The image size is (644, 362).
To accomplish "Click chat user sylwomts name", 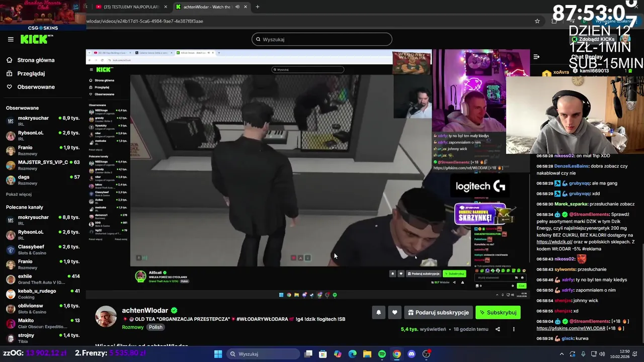I will click(565, 269).
